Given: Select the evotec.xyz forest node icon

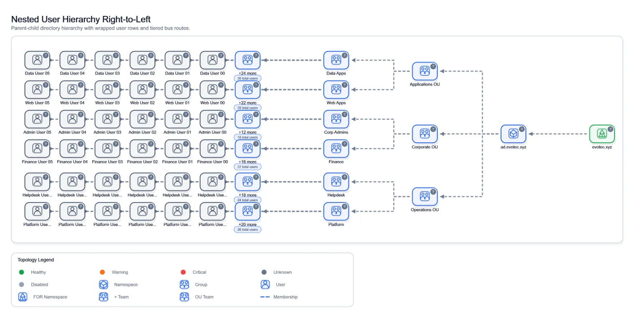Looking at the screenshot, I should point(602,134).
